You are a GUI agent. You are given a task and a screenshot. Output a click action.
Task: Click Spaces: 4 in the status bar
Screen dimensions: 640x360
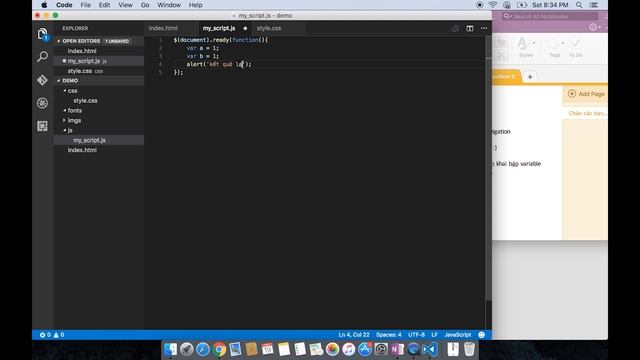389,335
